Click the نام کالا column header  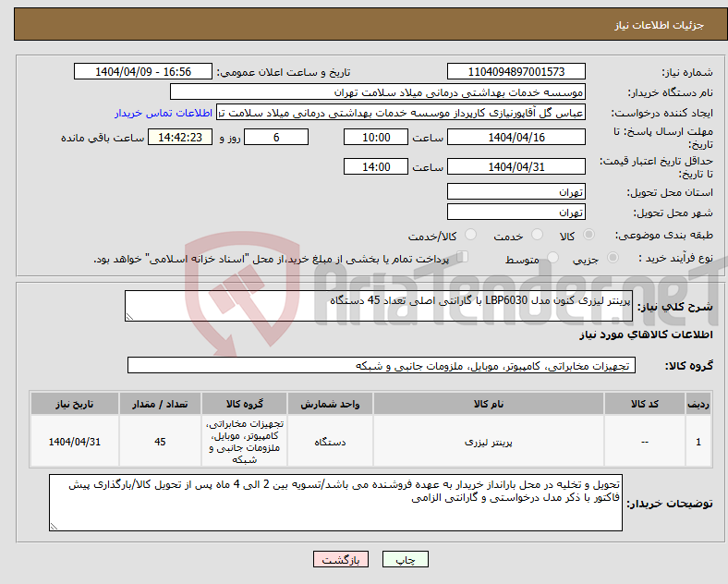pyautogui.click(x=489, y=404)
